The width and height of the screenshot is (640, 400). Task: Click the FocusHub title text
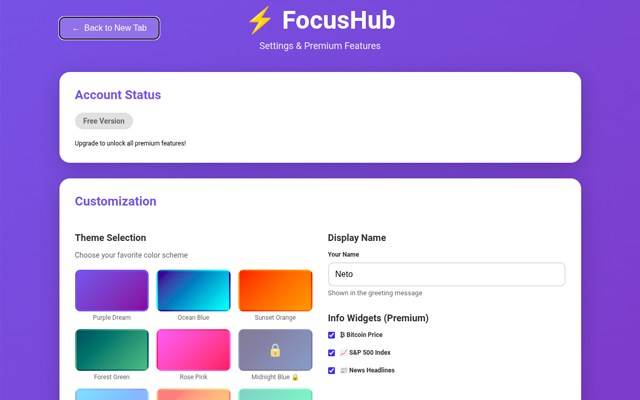point(338,20)
